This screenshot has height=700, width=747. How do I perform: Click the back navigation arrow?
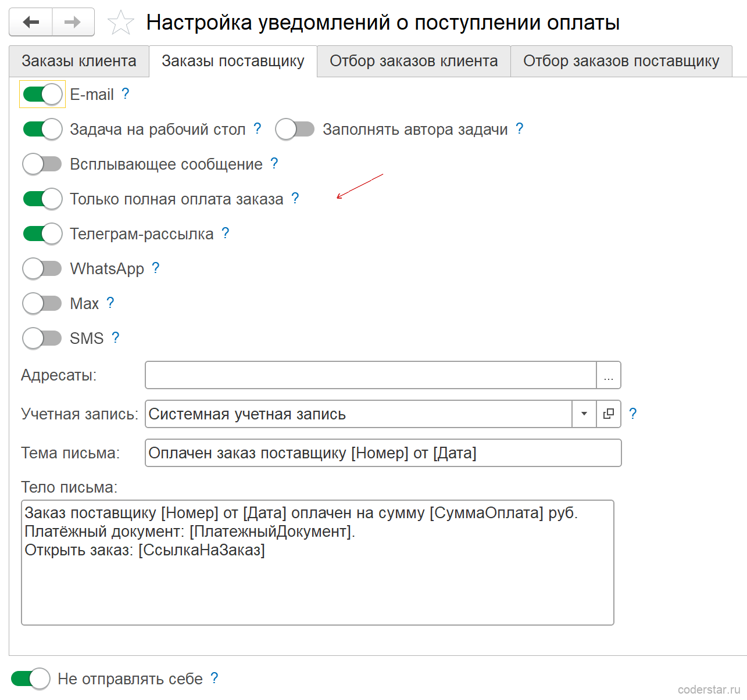(31, 23)
